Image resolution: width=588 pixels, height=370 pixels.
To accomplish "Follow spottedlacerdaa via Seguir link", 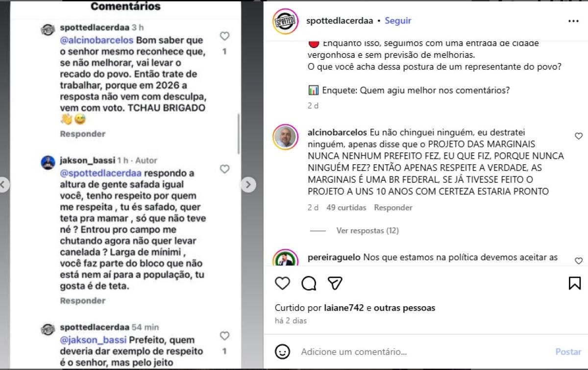I will pyautogui.click(x=398, y=21).
